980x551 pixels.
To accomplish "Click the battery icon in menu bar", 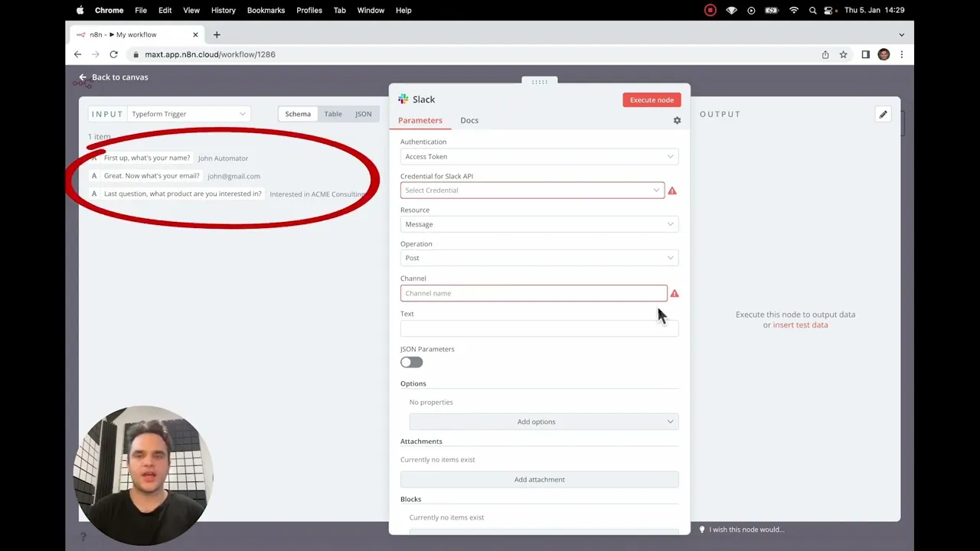I will click(x=771, y=10).
